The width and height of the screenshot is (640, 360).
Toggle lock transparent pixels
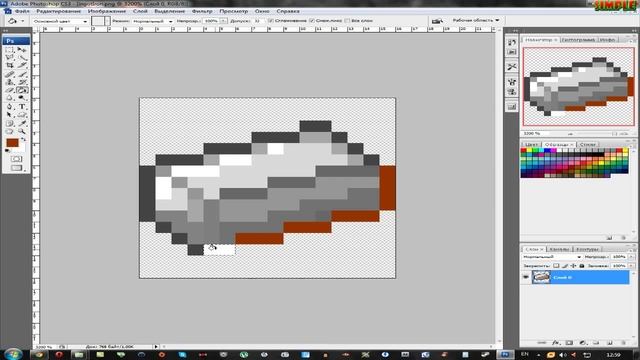coord(556,266)
